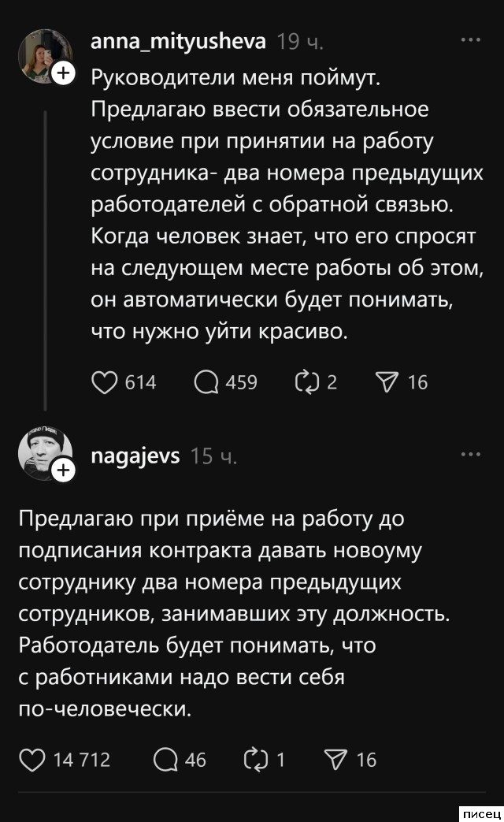The width and height of the screenshot is (504, 822).
Task: Follow anna_mityusheva with plus badge
Action: [62, 74]
